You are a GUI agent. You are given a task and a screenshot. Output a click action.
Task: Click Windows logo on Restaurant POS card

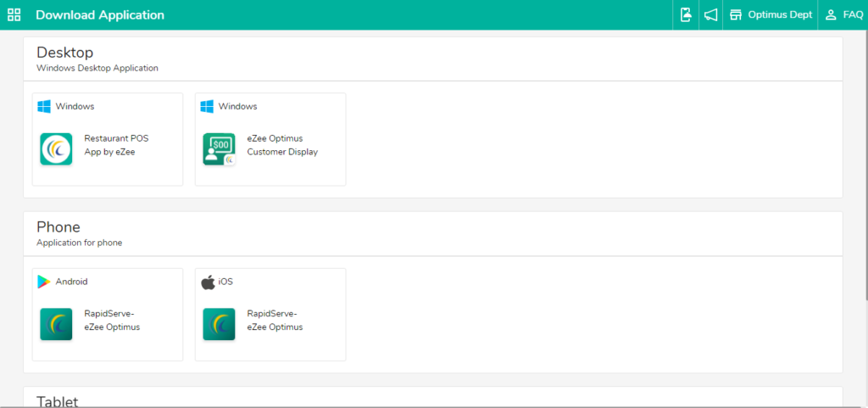click(44, 106)
